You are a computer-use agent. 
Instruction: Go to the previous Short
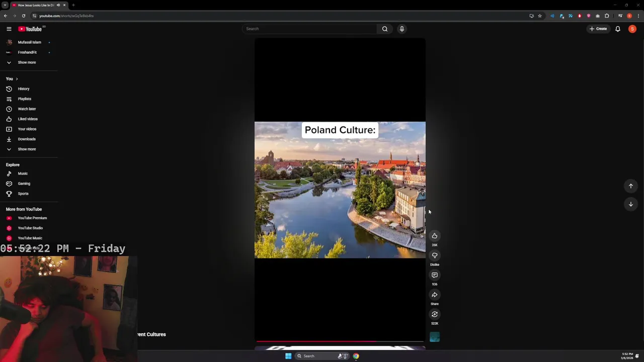tap(631, 186)
